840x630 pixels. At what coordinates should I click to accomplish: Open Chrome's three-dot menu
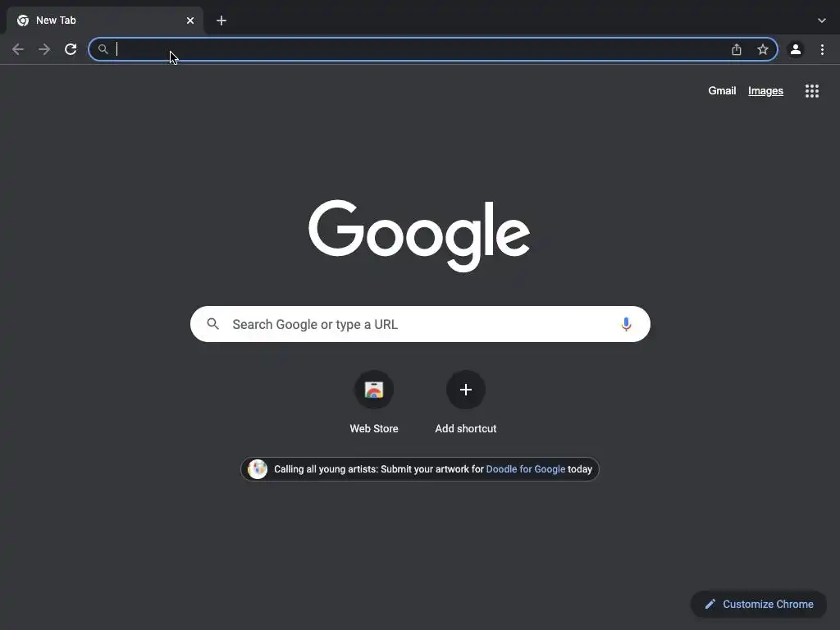822,49
